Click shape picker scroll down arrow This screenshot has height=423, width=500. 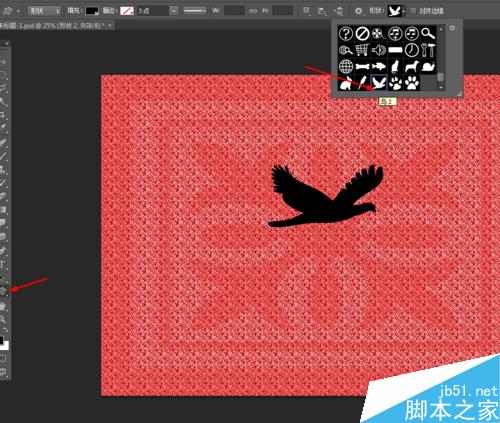tap(441, 87)
